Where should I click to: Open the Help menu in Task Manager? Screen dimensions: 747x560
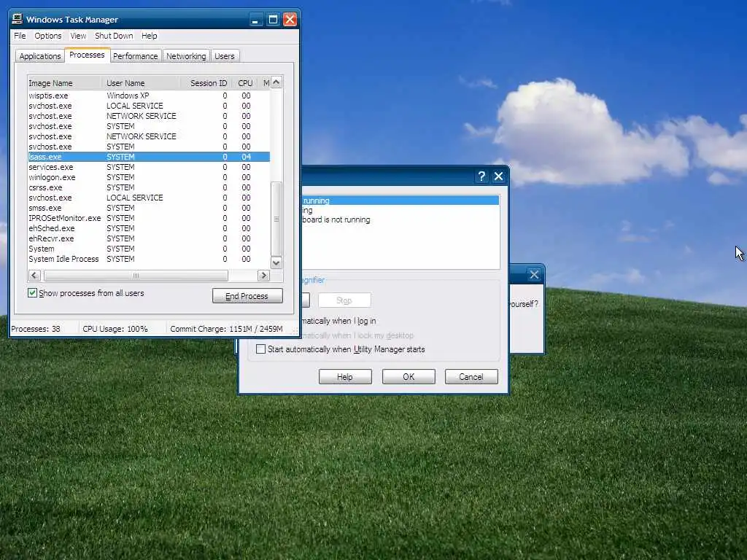pos(149,36)
